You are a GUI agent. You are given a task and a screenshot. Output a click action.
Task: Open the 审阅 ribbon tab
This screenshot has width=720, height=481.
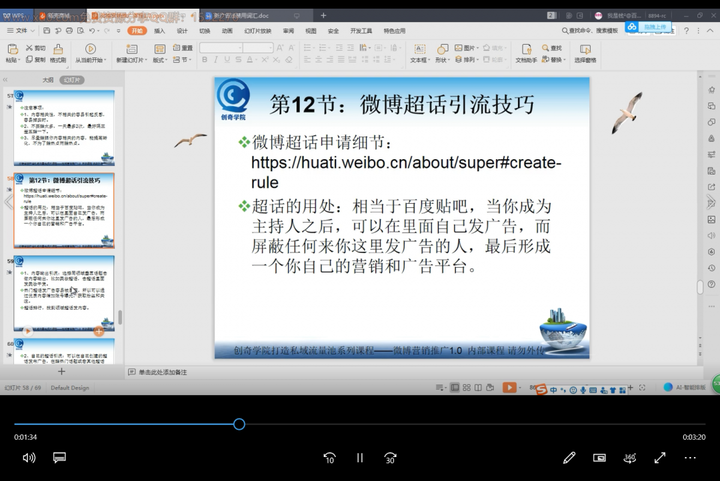pos(288,31)
